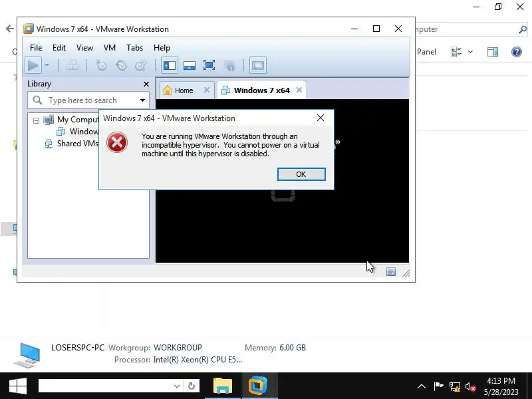Click the taskbar refresh icon
Image resolution: width=532 pixels, height=399 pixels.
192,386
